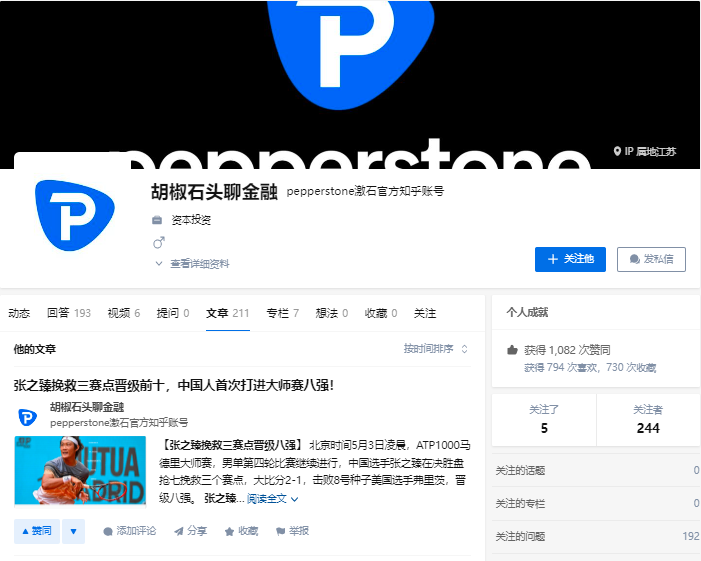Screen dimensions: 701x561
Task: Open the tennis player article thumbnail
Action: coord(80,471)
